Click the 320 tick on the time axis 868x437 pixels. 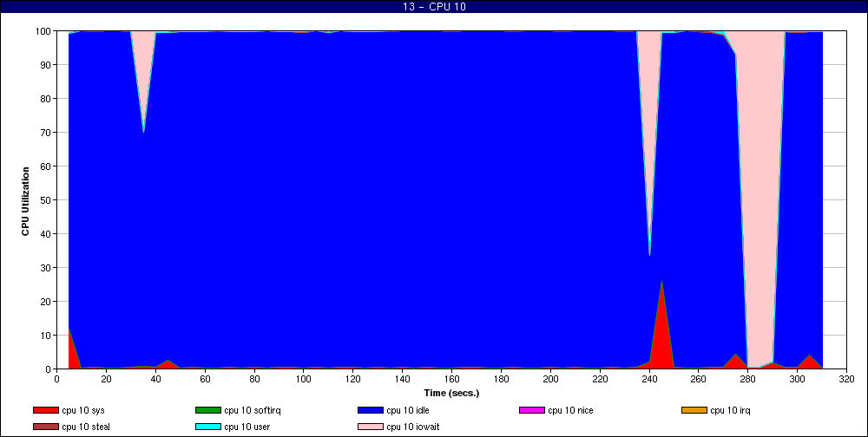point(847,379)
